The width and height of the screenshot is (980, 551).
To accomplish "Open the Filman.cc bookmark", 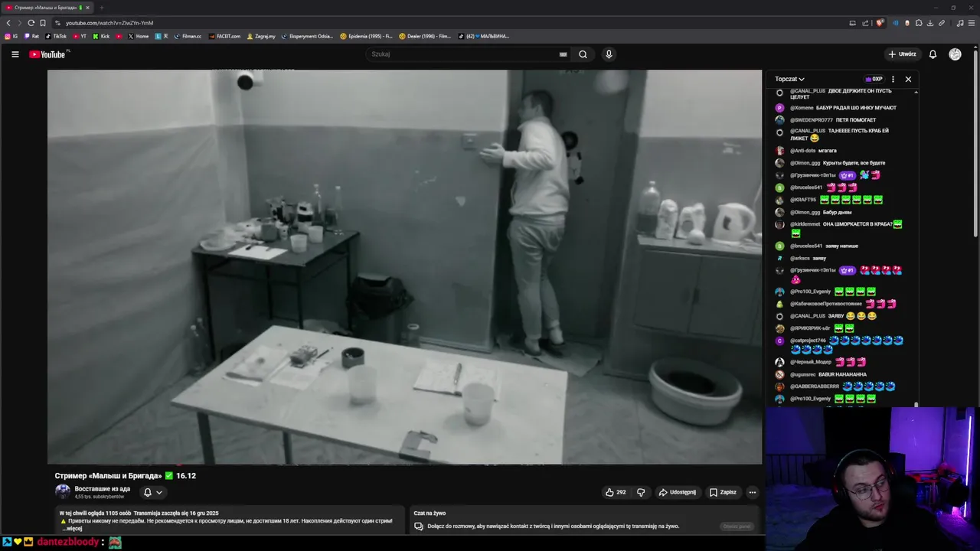I will coord(188,36).
